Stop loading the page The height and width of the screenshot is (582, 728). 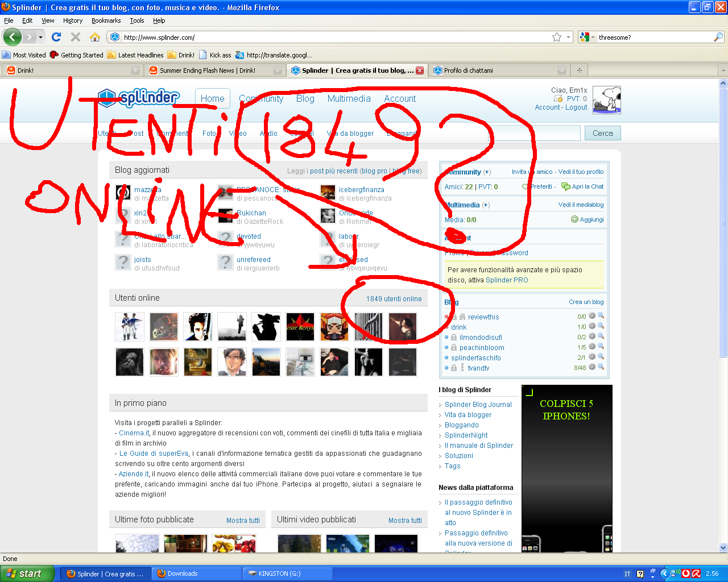pyautogui.click(x=76, y=37)
